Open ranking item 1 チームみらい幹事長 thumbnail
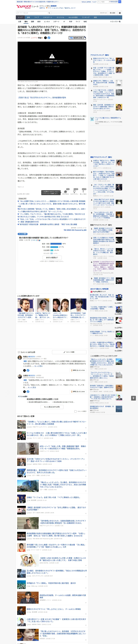 click(x=119, y=61)
